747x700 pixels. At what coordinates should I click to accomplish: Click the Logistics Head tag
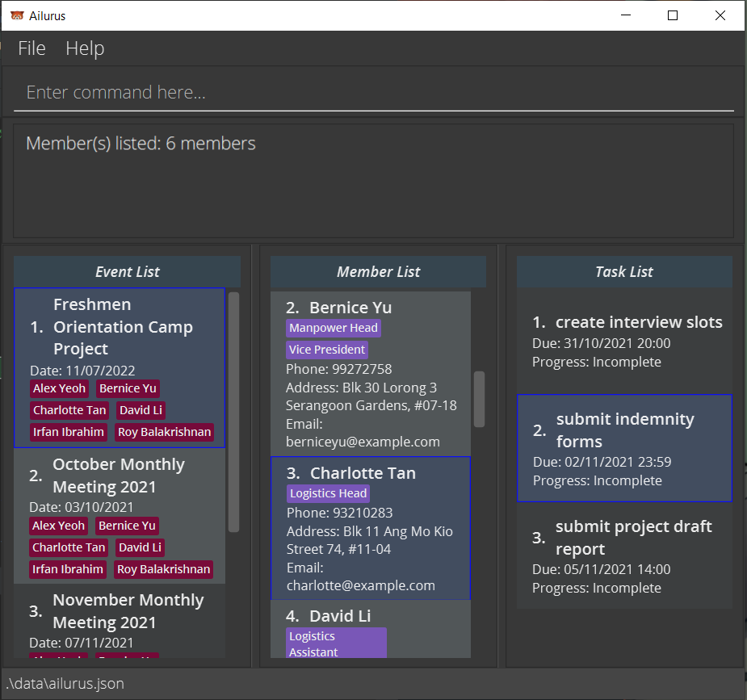pyautogui.click(x=328, y=493)
